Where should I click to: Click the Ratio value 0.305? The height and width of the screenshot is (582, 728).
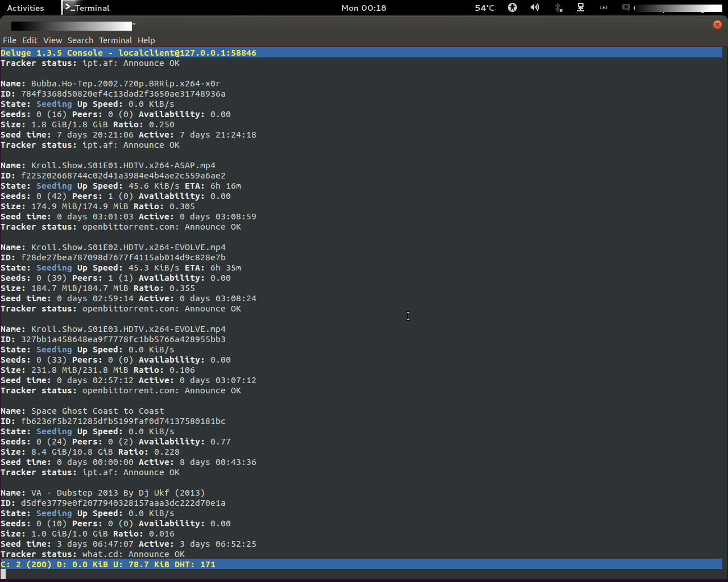pyautogui.click(x=182, y=206)
